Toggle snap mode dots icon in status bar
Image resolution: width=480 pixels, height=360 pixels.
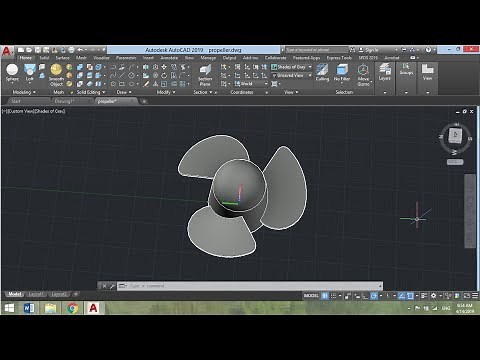(333, 296)
